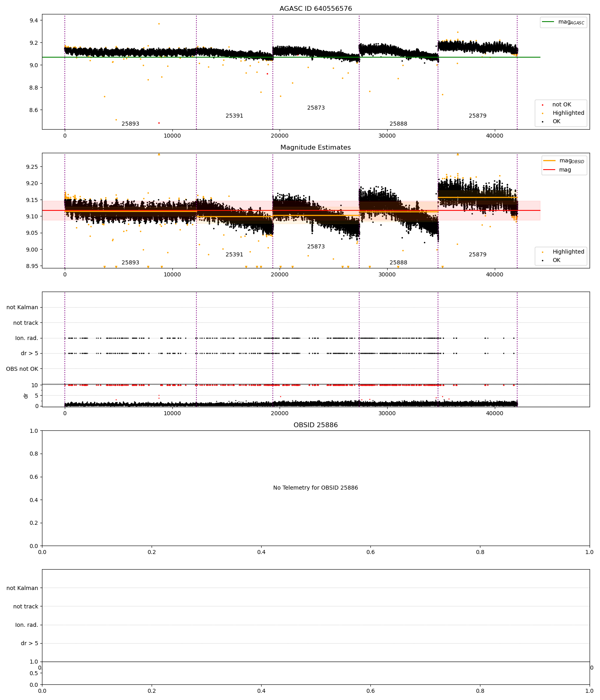Image resolution: width=600 pixels, height=700 pixels.
Task: Click the 'No Telemetry for OBSID 25886' message
Action: [316, 488]
